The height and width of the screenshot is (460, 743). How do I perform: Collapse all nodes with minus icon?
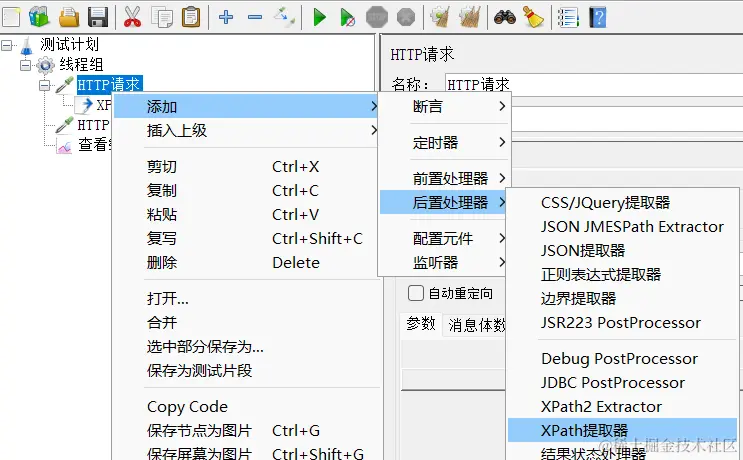click(255, 18)
